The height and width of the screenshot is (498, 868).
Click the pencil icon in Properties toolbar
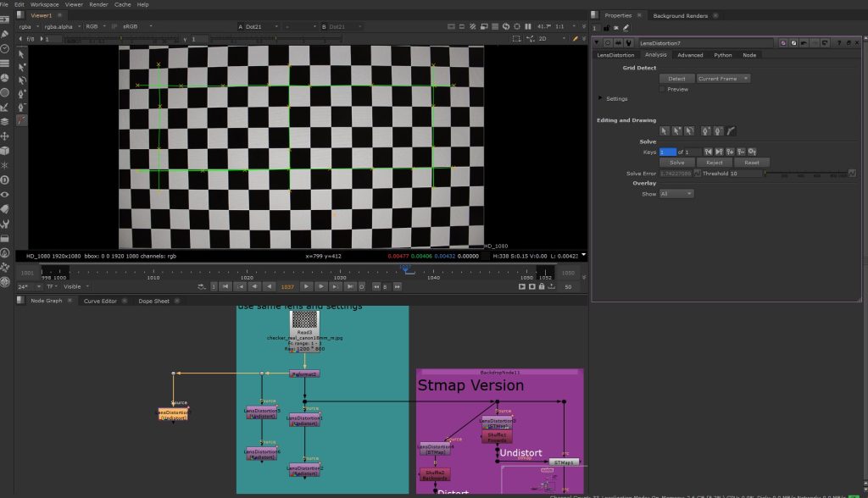pyautogui.click(x=626, y=28)
